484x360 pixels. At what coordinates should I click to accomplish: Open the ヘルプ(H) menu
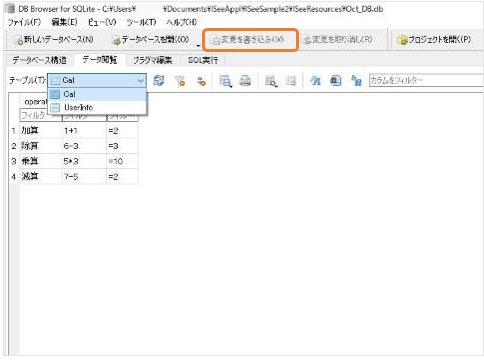pos(182,22)
